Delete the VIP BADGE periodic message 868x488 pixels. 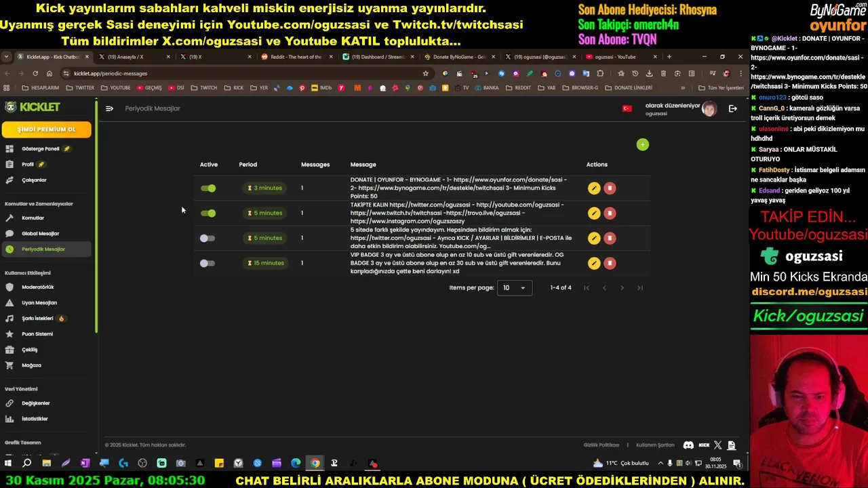click(610, 263)
